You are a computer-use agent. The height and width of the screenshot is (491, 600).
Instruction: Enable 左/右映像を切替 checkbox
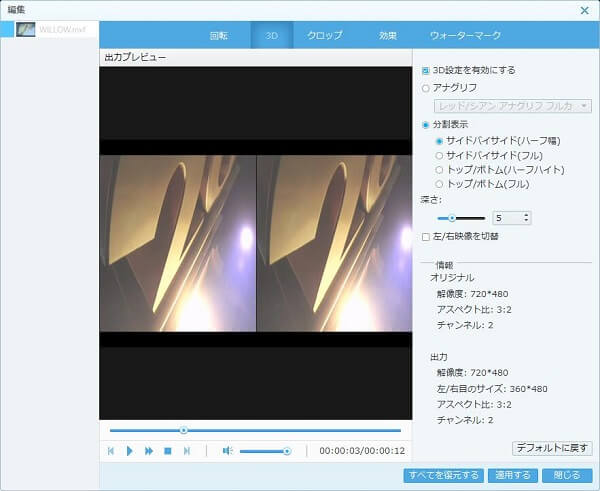tap(426, 237)
